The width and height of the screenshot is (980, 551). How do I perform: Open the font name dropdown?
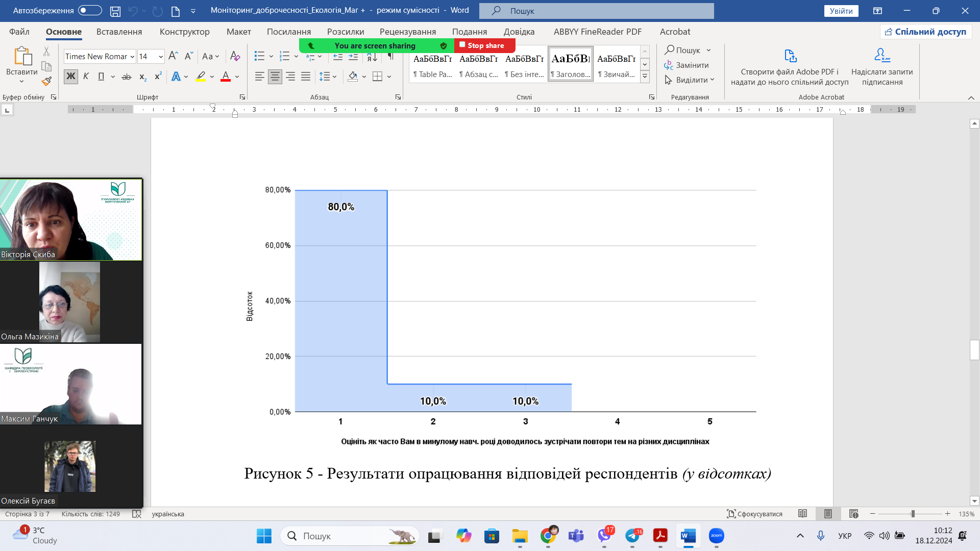coord(132,57)
